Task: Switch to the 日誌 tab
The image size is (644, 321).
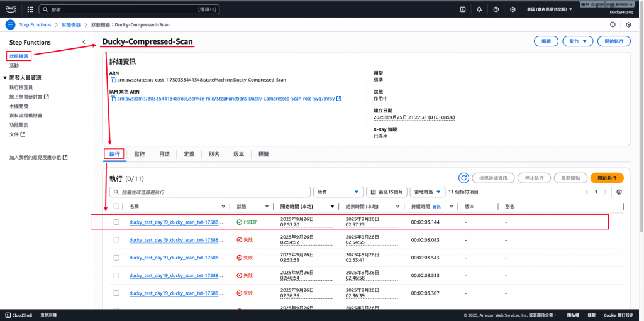Action: pyautogui.click(x=164, y=155)
